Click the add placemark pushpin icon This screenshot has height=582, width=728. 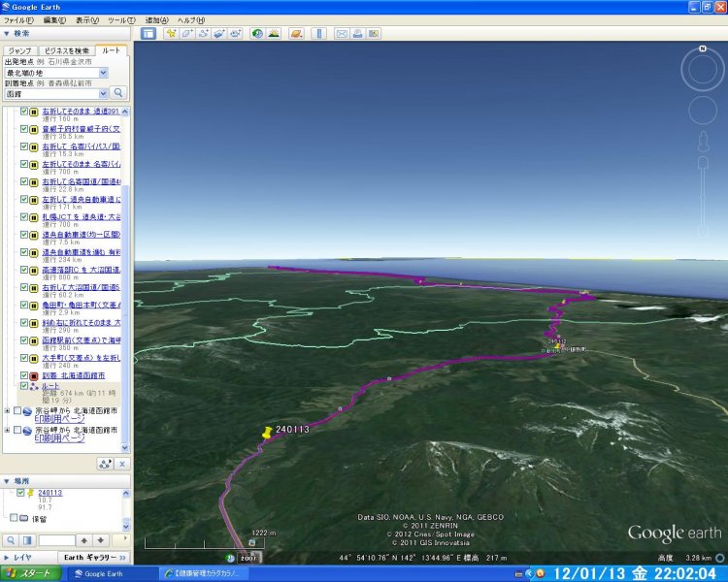[171, 33]
